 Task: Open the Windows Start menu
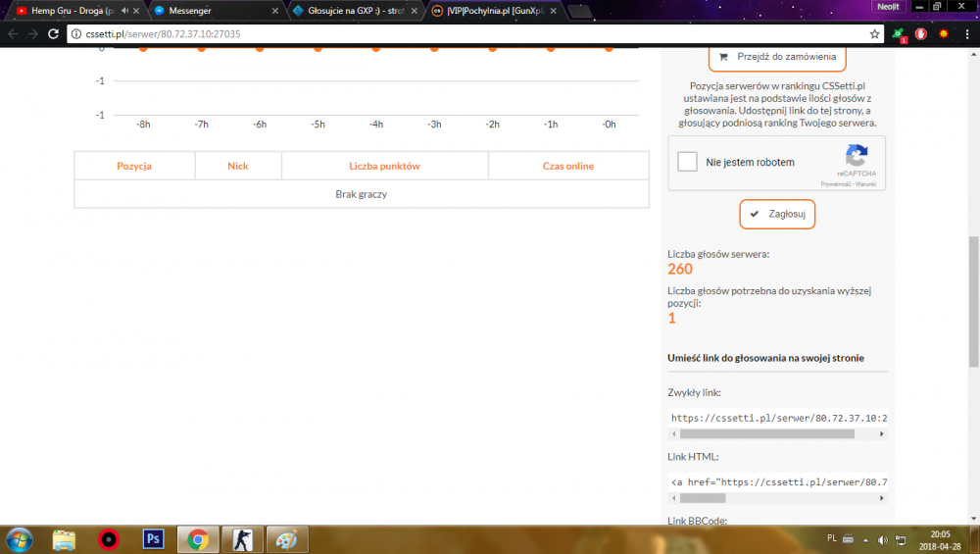20,539
